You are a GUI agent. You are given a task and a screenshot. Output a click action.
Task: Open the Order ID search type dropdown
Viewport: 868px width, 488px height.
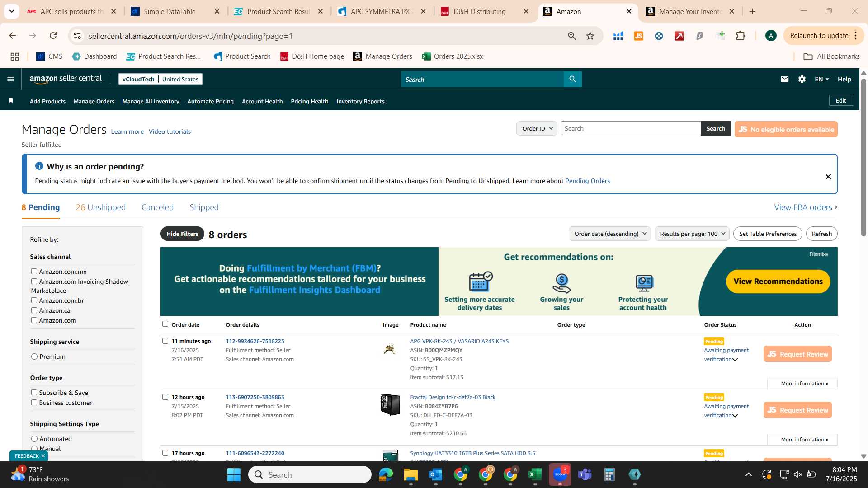click(537, 128)
